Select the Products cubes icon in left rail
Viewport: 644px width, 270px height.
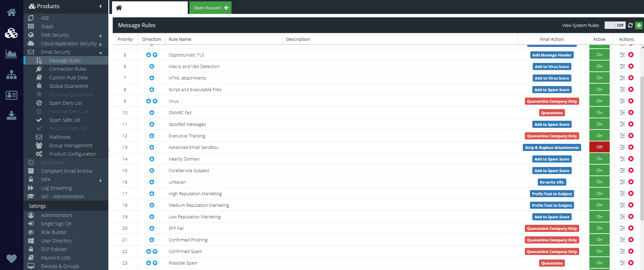coord(12,33)
